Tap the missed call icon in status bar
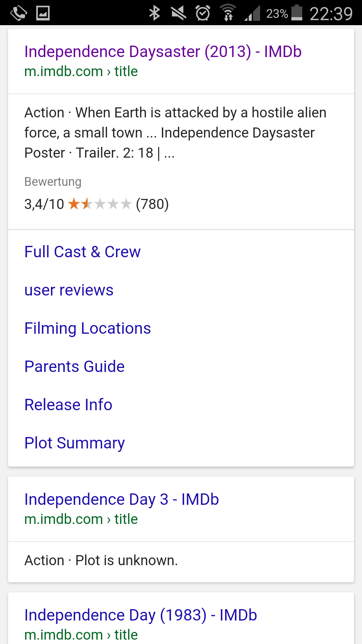The width and height of the screenshot is (362, 644). tap(18, 13)
